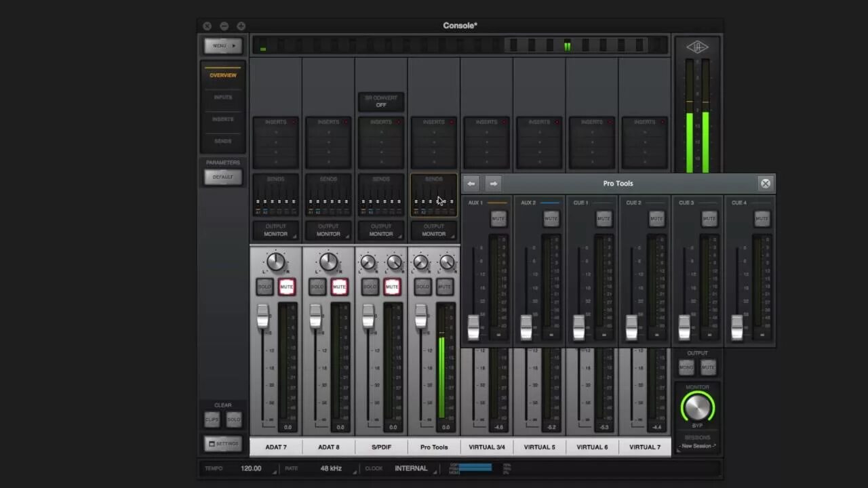Click the VIRTUAL 7 inserts slot
Image resolution: width=868 pixels, height=488 pixels.
[645, 142]
